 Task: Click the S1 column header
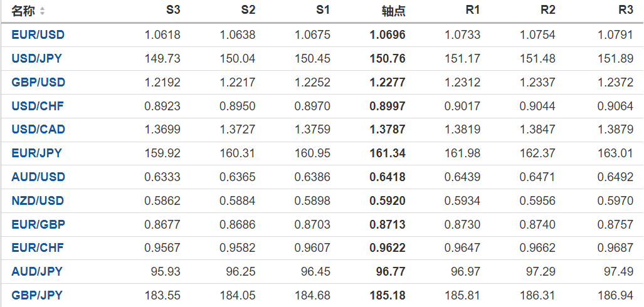pos(323,11)
